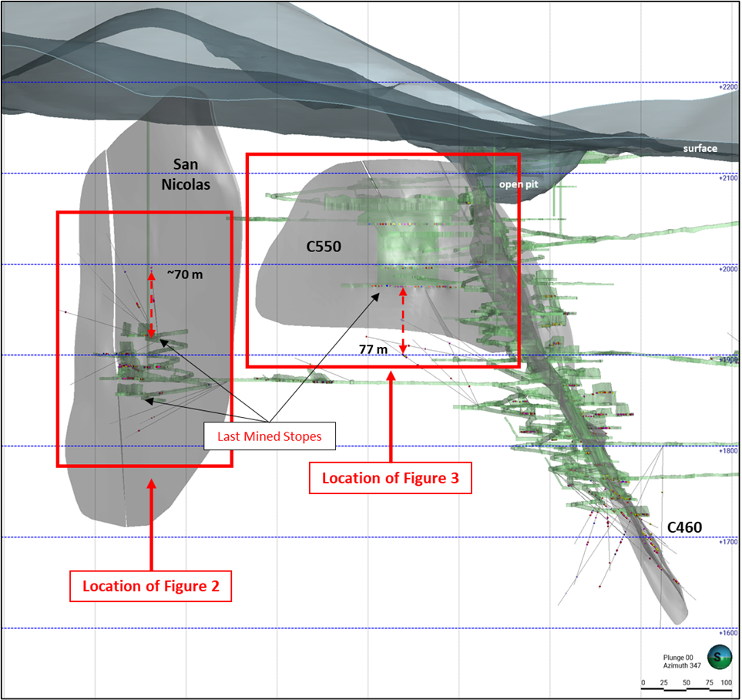
Task: Click the +1800 elevation marker
Action: click(x=727, y=451)
